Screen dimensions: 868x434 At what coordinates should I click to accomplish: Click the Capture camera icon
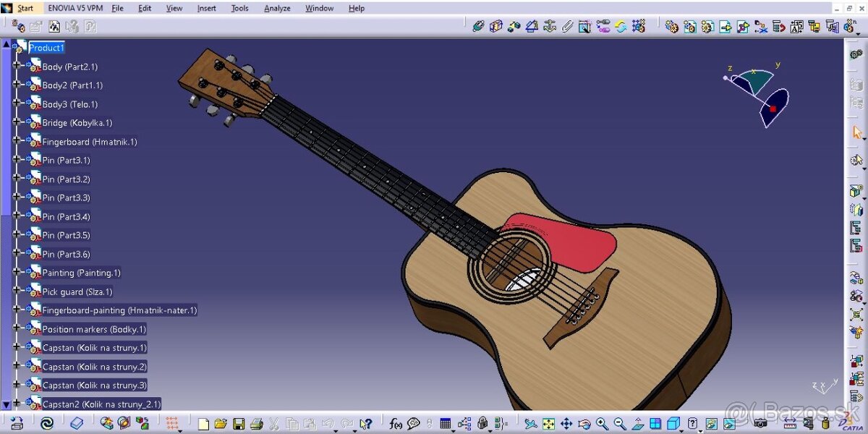tap(760, 424)
